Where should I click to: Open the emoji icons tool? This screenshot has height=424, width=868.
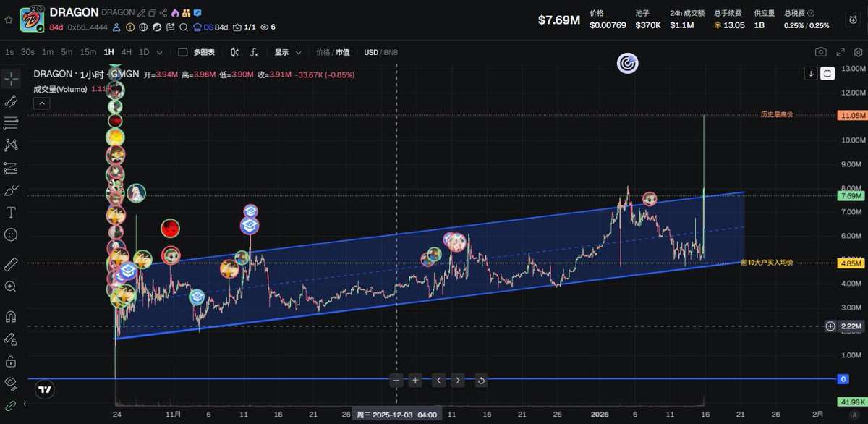point(11,234)
